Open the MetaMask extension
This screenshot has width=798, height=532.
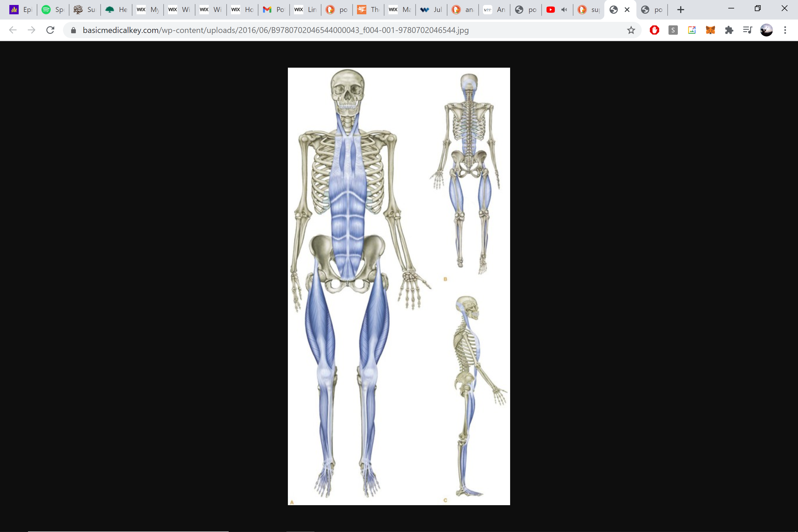point(710,30)
